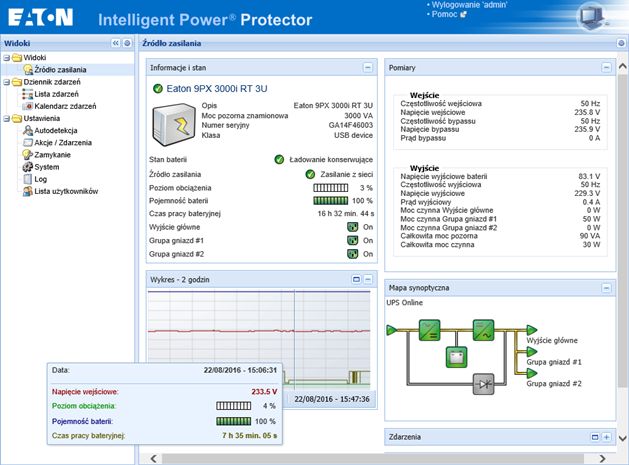This screenshot has width=629, height=465.
Task: Open Lista zdarzeń tree entry
Action: coord(56,94)
